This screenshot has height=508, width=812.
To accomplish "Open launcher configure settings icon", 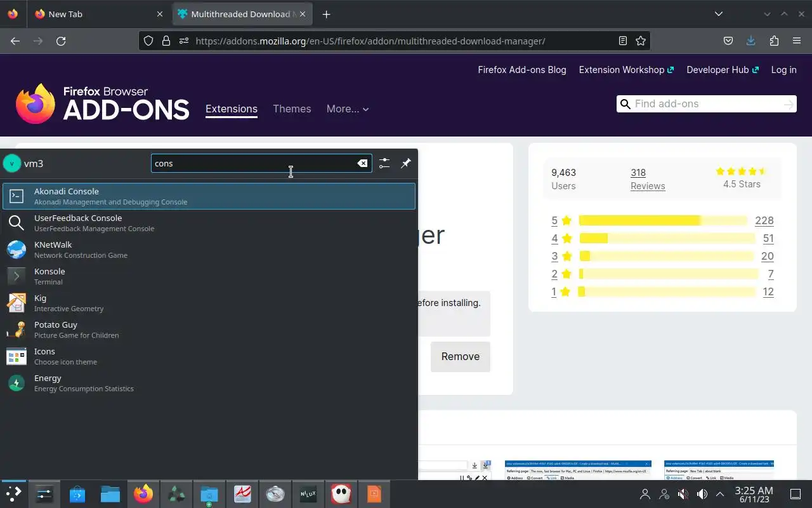I will click(384, 163).
